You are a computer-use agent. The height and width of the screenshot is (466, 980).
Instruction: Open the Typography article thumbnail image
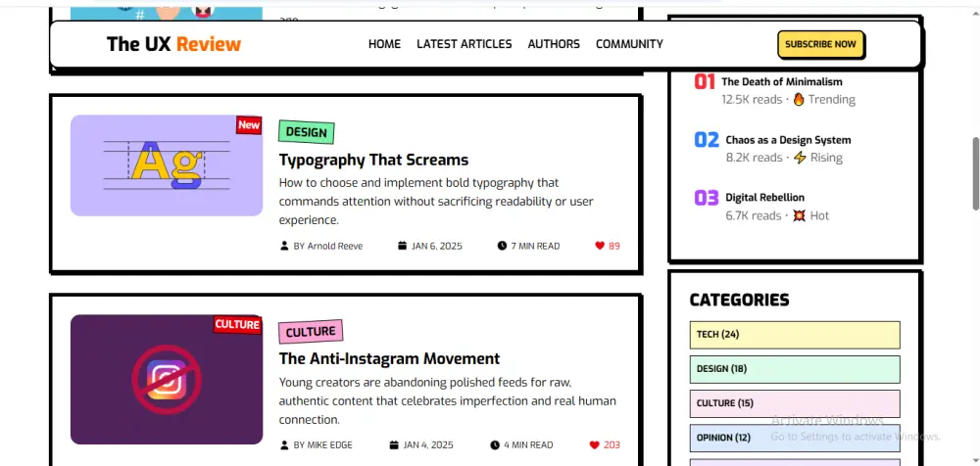[x=166, y=165]
